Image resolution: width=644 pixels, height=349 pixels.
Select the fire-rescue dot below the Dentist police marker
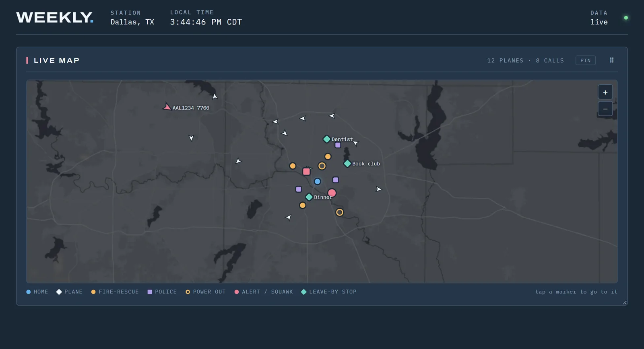coord(328,156)
